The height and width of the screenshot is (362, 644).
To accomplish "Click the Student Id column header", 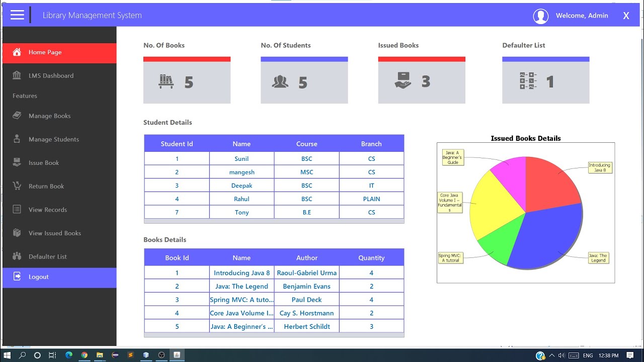I will [177, 144].
